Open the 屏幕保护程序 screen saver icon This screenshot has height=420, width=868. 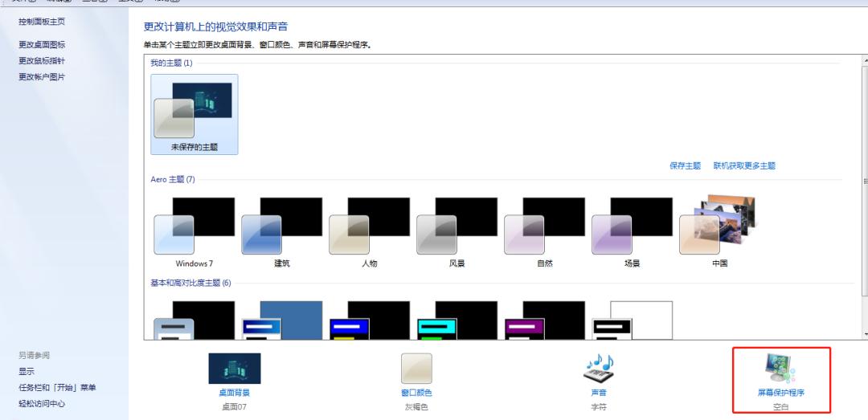(780, 369)
